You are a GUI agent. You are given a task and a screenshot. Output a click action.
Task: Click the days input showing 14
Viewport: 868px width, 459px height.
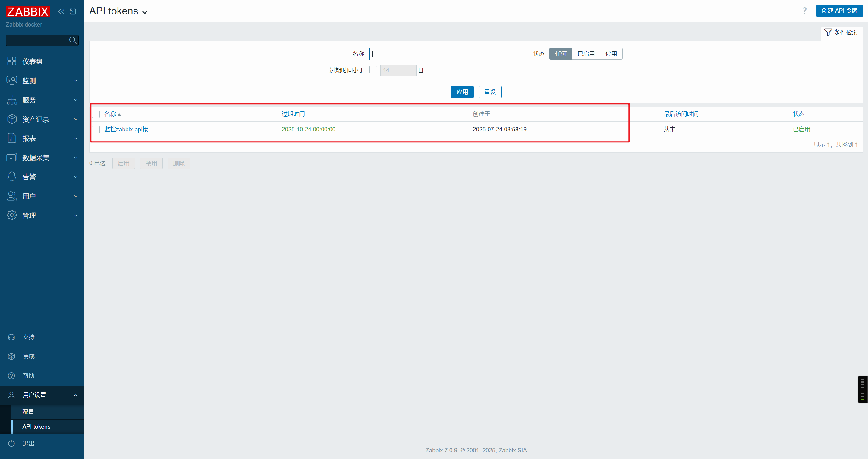(x=398, y=70)
